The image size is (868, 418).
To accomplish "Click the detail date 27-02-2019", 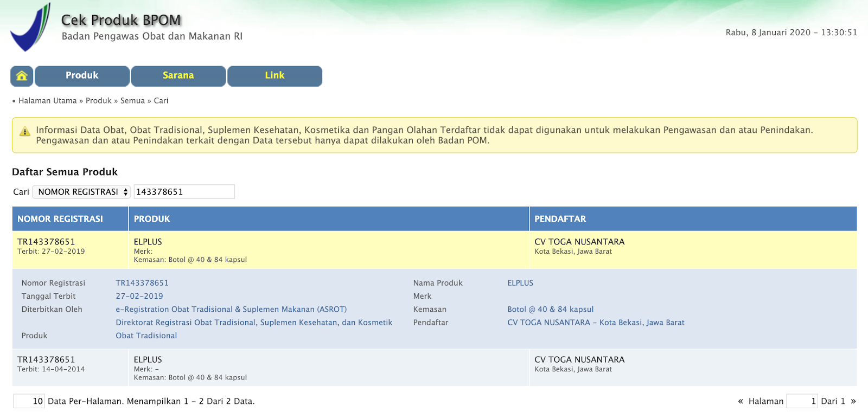I will coord(139,296).
